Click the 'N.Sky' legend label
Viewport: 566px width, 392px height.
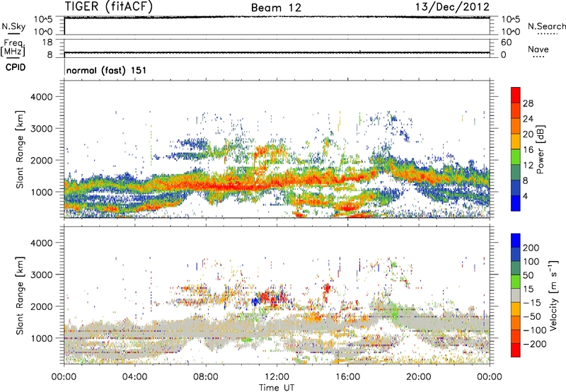click(13, 26)
